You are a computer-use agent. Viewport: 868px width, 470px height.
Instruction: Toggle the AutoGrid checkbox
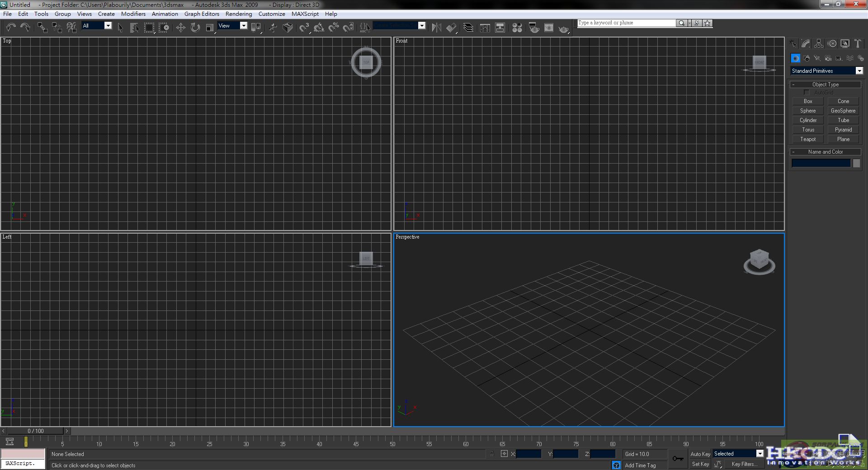coord(806,93)
